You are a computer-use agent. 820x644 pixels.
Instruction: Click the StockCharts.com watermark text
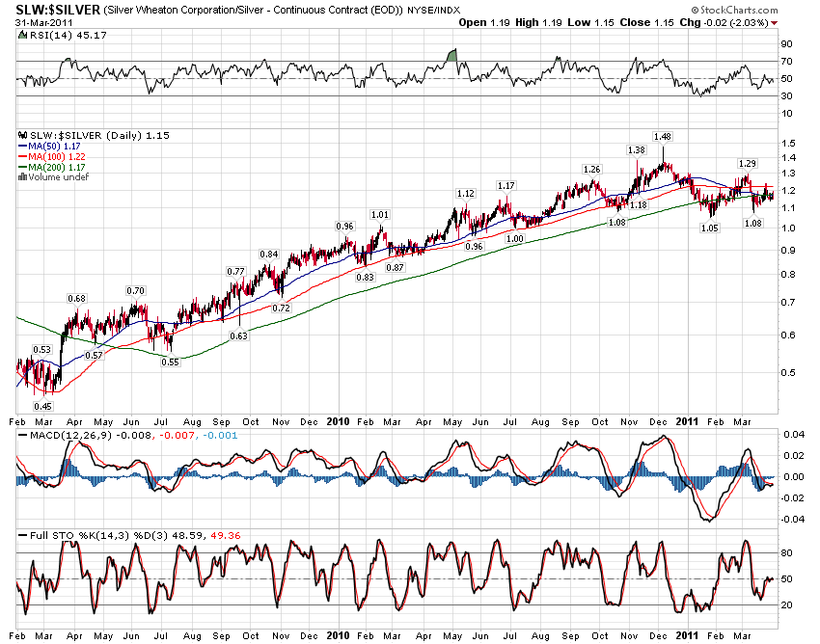(735, 10)
